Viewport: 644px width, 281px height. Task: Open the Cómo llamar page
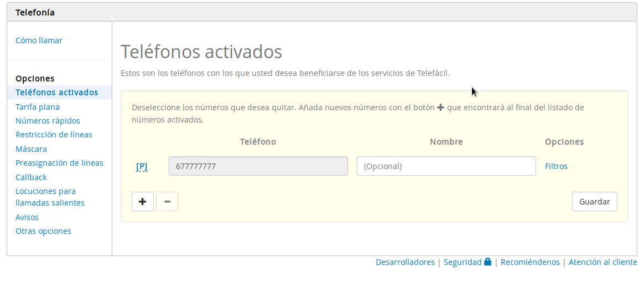point(39,40)
